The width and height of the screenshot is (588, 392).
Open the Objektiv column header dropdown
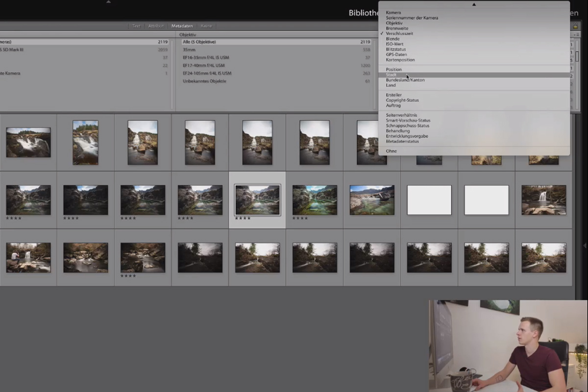tap(188, 35)
